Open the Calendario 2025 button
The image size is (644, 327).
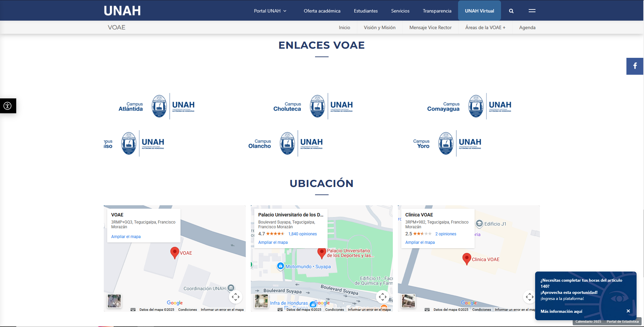(x=588, y=321)
